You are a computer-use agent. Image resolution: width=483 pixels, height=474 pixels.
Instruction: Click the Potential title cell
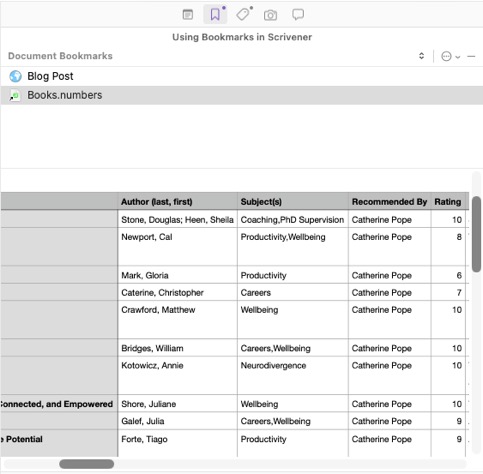click(x=59, y=443)
